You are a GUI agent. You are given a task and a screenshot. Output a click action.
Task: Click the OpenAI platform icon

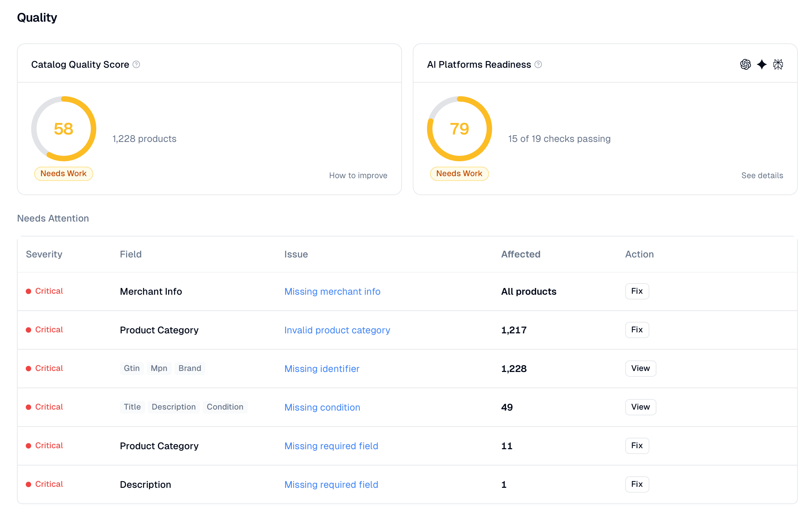745,64
